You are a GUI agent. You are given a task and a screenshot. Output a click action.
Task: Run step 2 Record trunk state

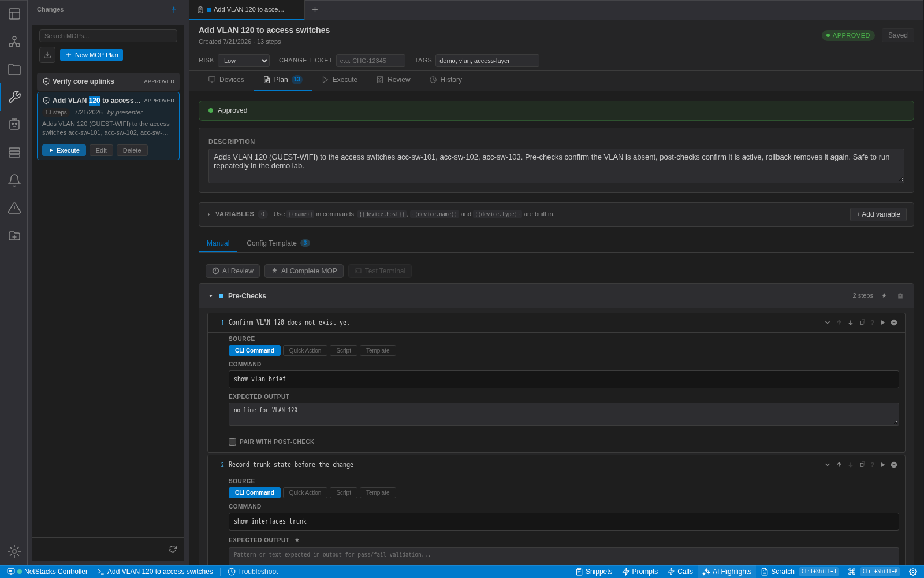coord(882,465)
